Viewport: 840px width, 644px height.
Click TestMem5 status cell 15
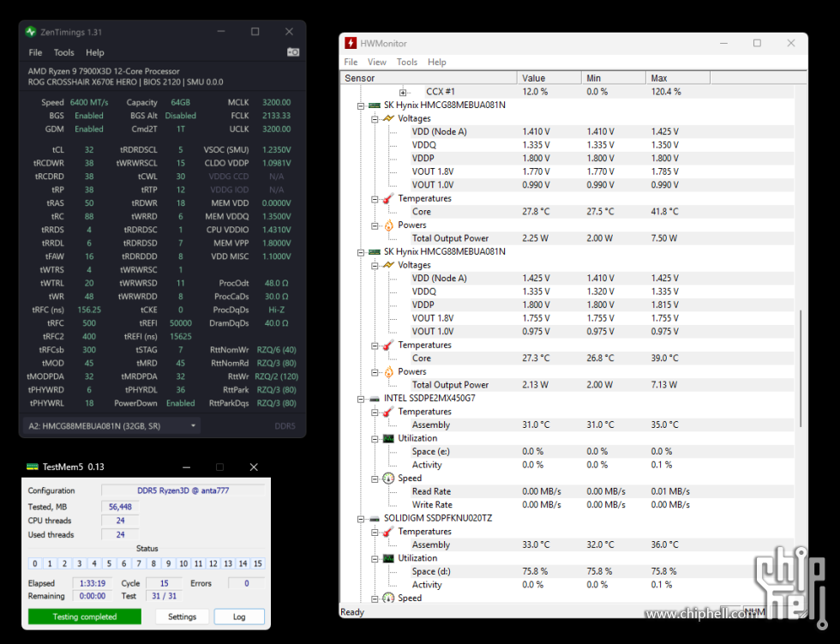tap(258, 563)
